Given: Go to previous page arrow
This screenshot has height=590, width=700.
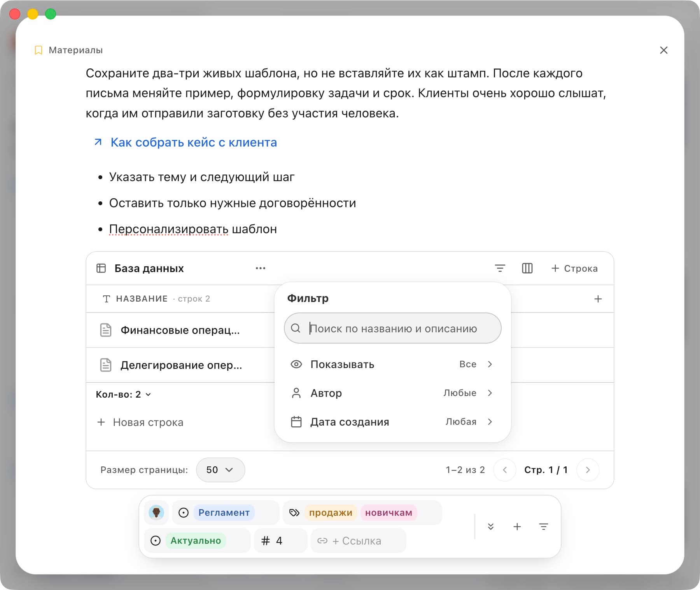Looking at the screenshot, I should click(505, 470).
